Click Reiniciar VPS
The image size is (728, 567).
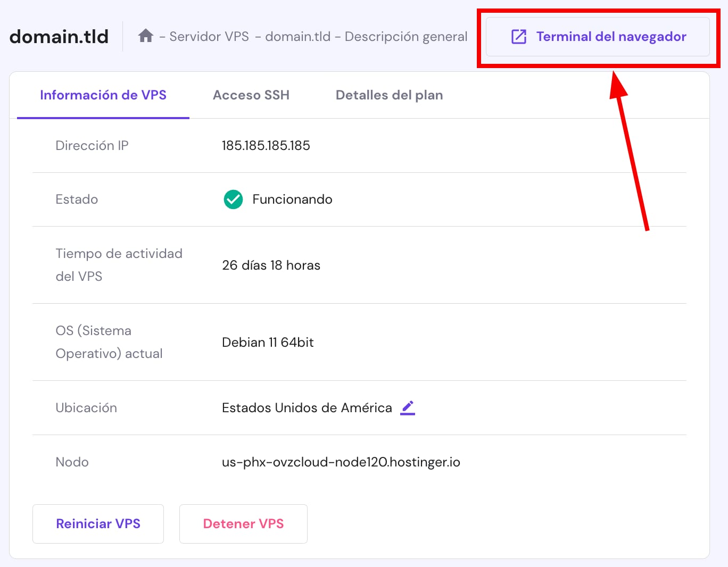(98, 523)
